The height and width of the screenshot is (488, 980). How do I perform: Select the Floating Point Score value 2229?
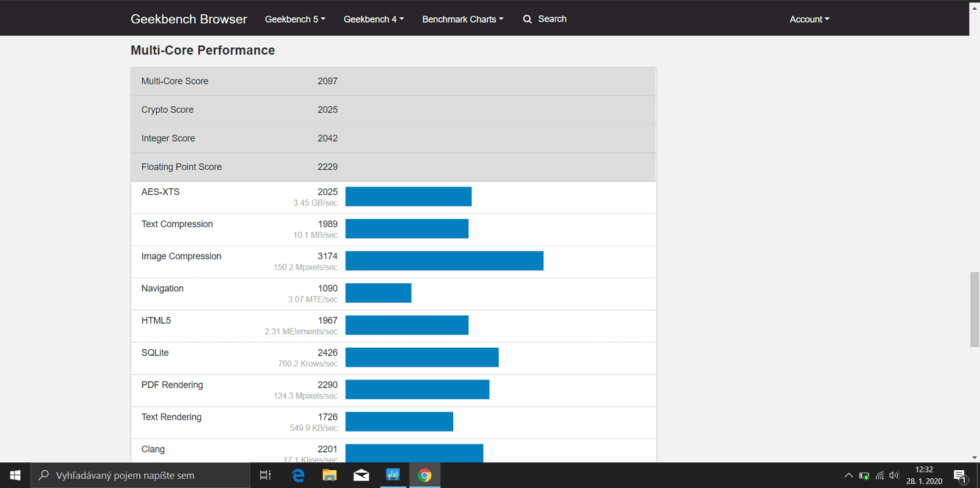pyautogui.click(x=327, y=167)
